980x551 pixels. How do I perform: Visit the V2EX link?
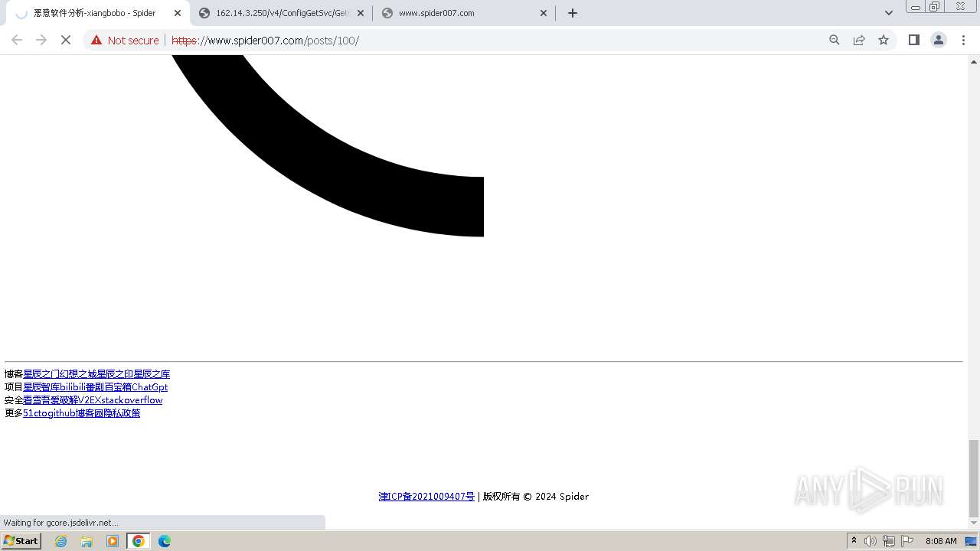89,400
